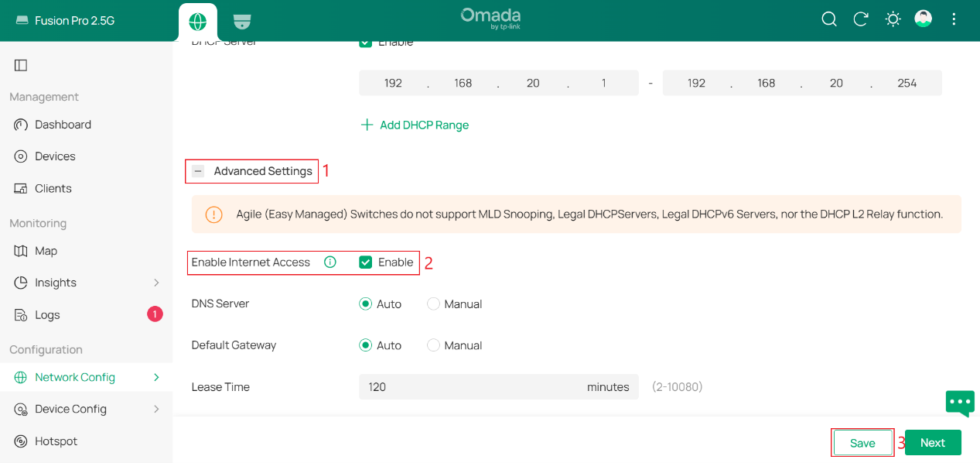Select Auto for DNS Server
Screen dimensions: 980x463
(x=366, y=304)
